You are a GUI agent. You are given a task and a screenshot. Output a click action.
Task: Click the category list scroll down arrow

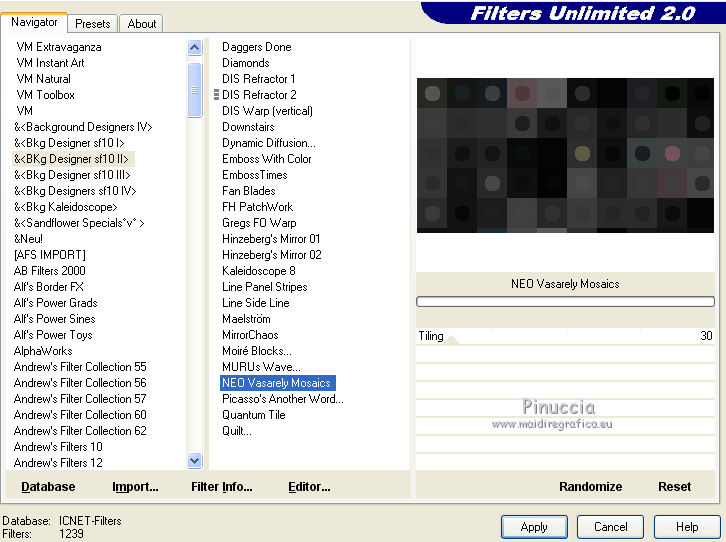[x=195, y=461]
